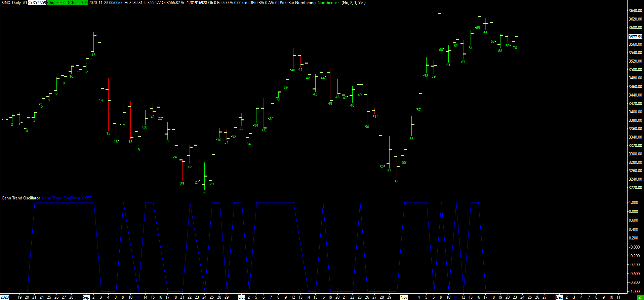
Task: Select the Oct month marker on the time axis
Action: pos(241,297)
